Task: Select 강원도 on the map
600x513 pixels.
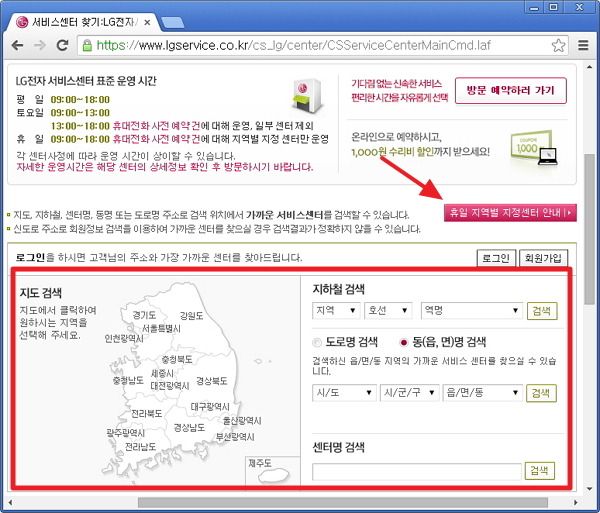Action: tap(191, 316)
